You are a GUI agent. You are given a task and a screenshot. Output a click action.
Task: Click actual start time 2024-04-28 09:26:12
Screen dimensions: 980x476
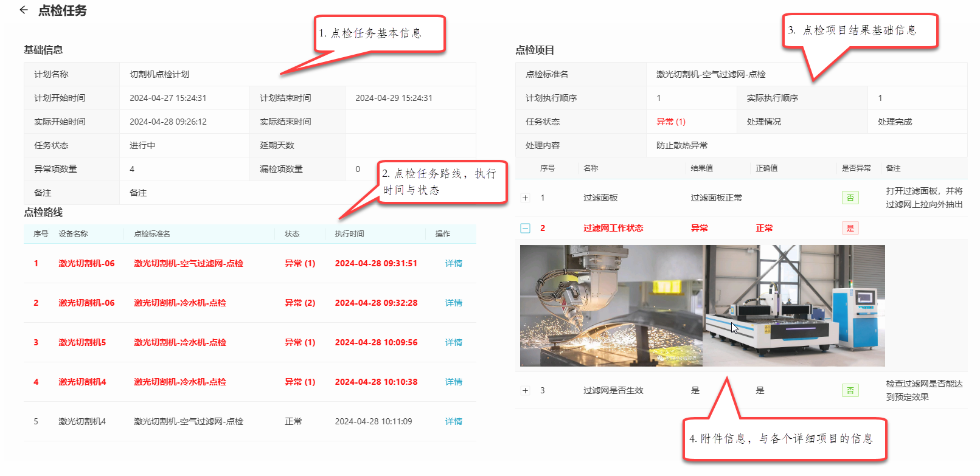pyautogui.click(x=168, y=122)
